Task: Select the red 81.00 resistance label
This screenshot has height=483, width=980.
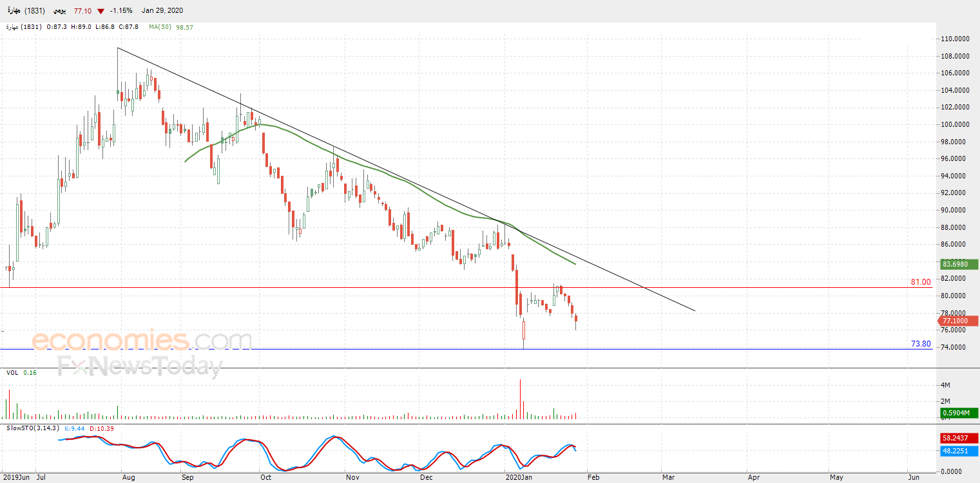Action: click(x=921, y=282)
